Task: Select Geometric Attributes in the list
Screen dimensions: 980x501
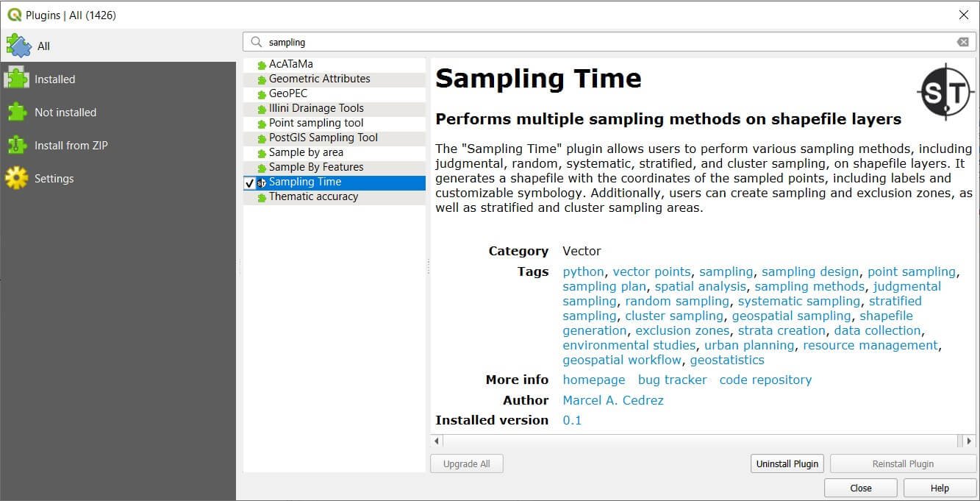Action: tap(335, 79)
